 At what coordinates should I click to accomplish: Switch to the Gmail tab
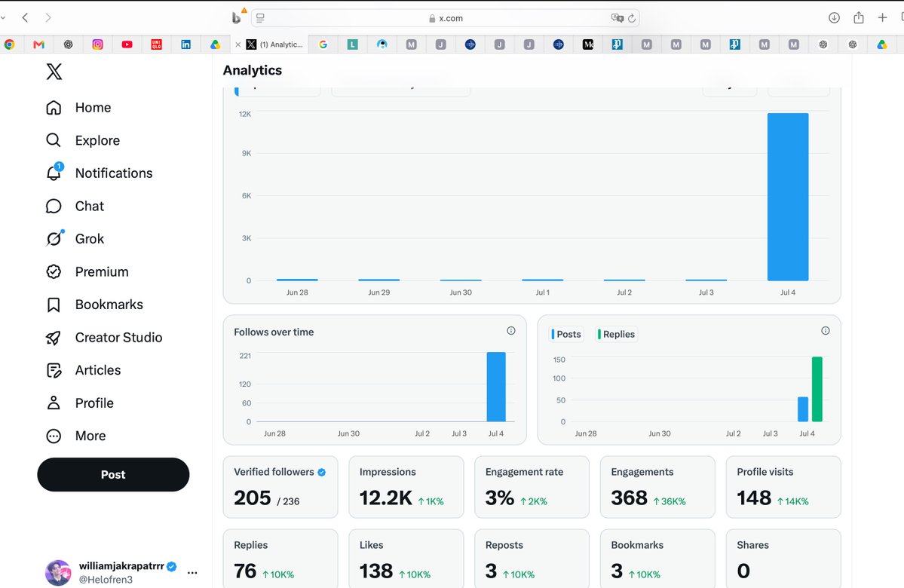38,44
